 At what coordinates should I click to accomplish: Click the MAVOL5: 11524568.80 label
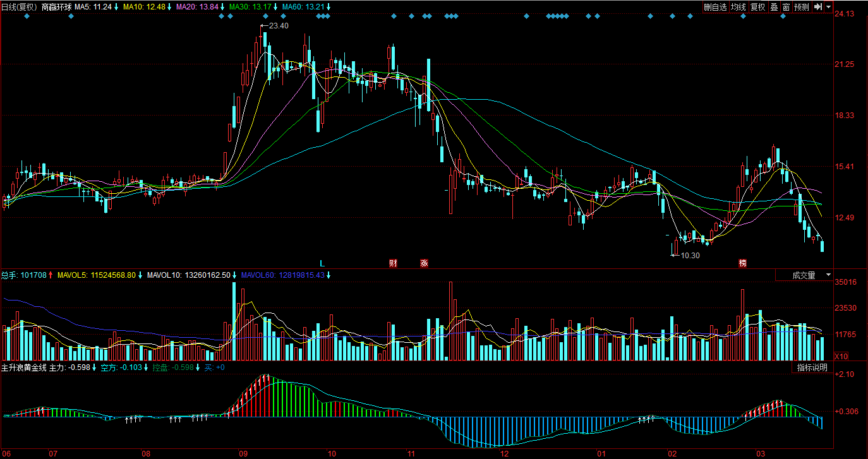(97, 275)
